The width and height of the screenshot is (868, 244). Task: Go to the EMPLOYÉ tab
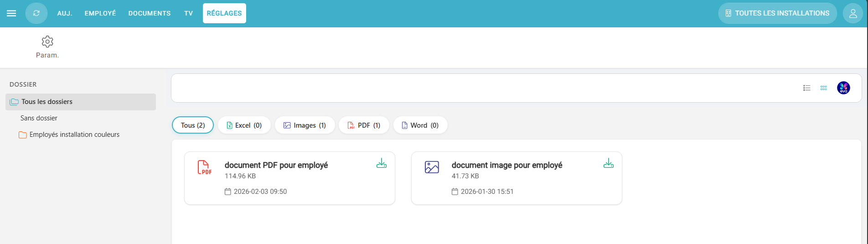pyautogui.click(x=100, y=13)
